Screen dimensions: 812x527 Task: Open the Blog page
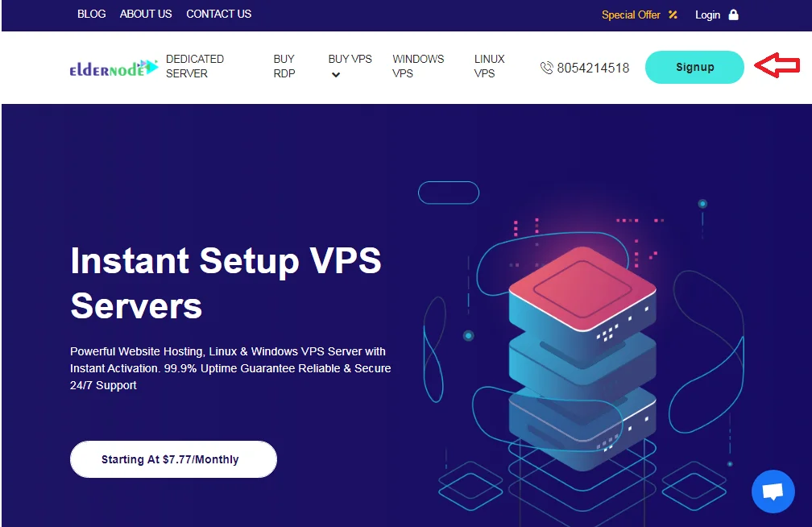[x=92, y=14]
